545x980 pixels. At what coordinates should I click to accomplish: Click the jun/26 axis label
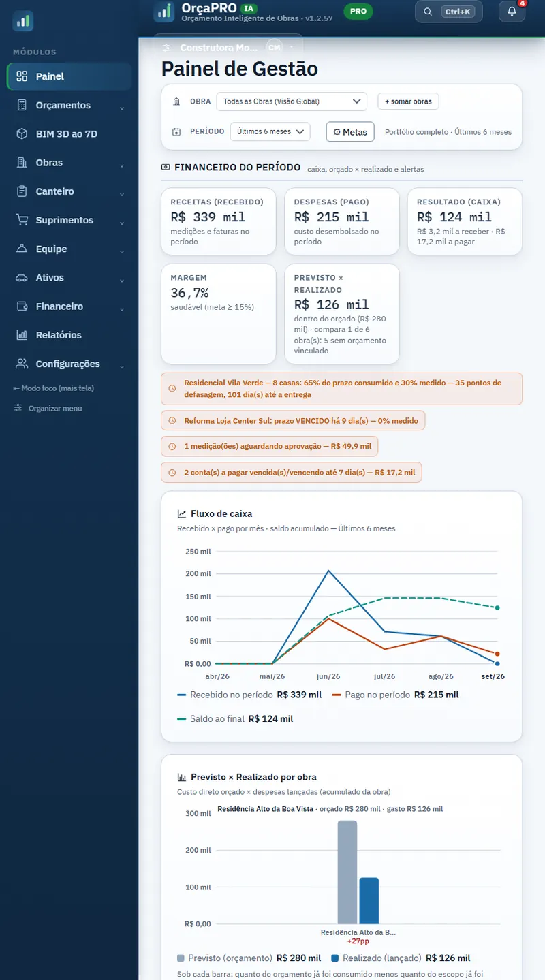[328, 676]
